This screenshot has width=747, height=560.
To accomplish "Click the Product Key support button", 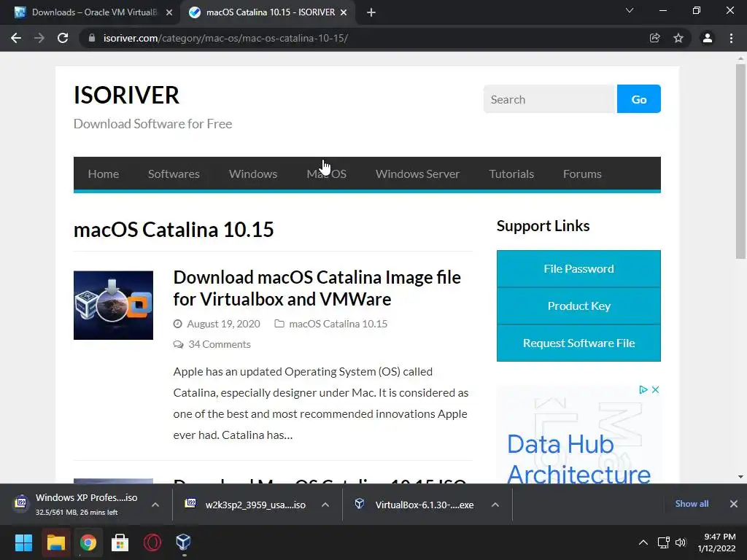I will [578, 306].
